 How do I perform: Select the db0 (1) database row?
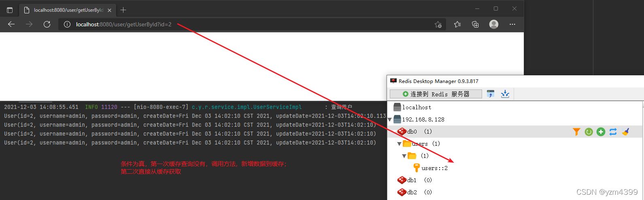pos(515,132)
